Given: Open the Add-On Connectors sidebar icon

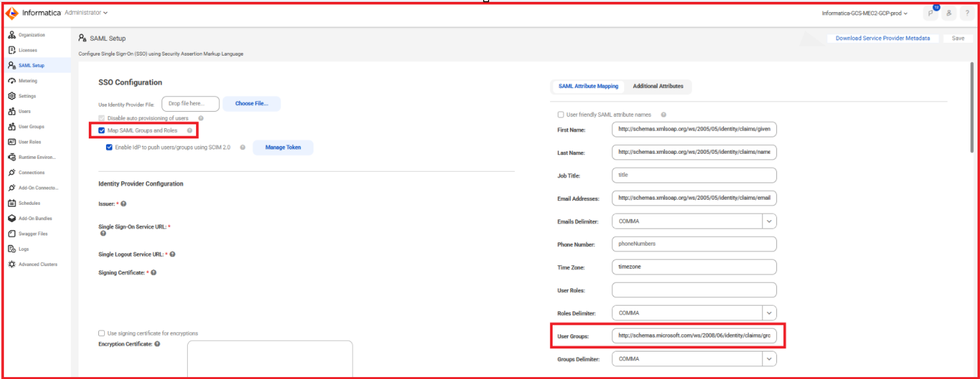Looking at the screenshot, I should [12, 188].
